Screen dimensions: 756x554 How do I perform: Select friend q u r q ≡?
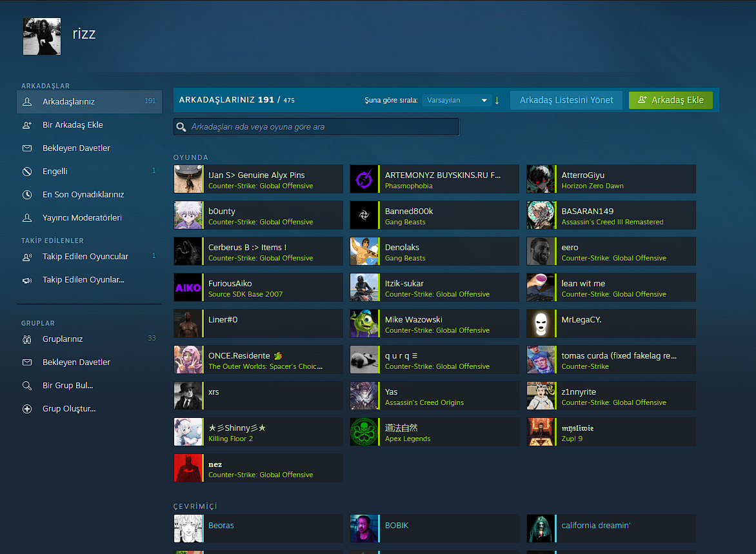(435, 360)
